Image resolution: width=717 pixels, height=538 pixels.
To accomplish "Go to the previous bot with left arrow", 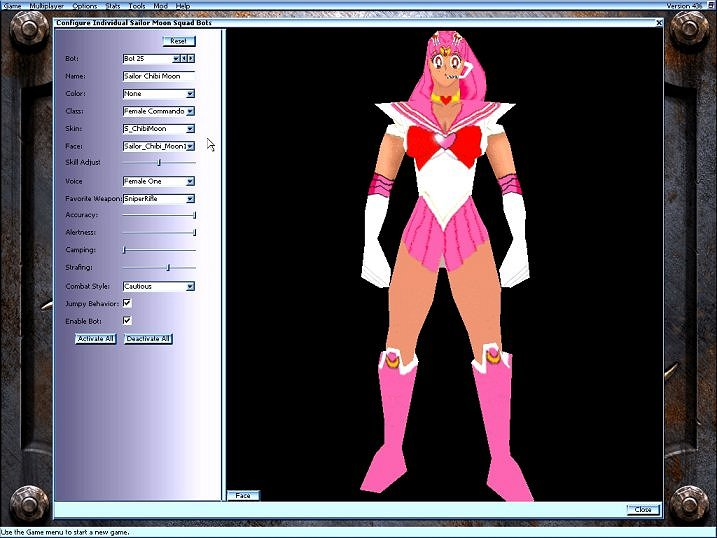I will coord(184,59).
